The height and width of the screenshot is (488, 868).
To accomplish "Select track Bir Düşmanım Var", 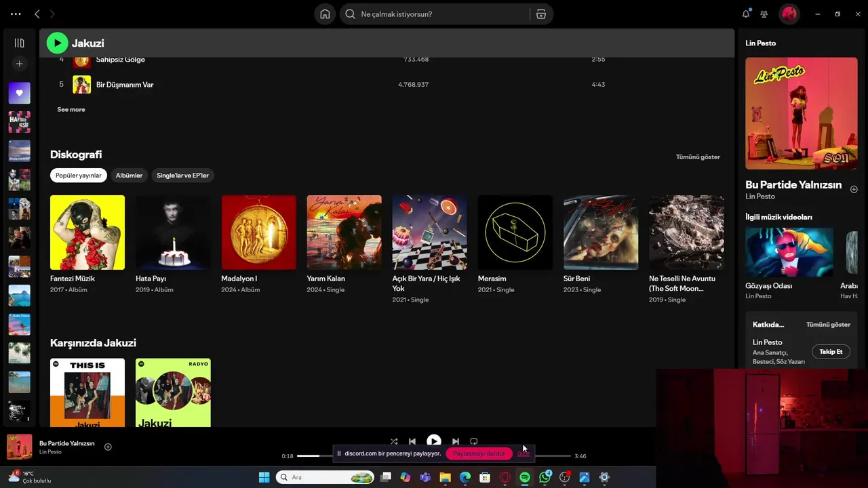I will tap(125, 85).
